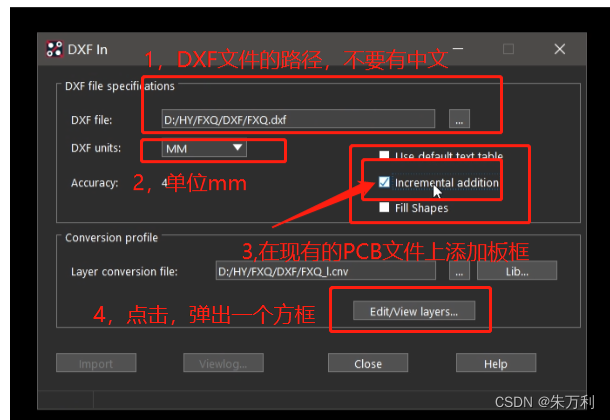
Task: Close the DXF In dialog window
Action: [x=559, y=49]
